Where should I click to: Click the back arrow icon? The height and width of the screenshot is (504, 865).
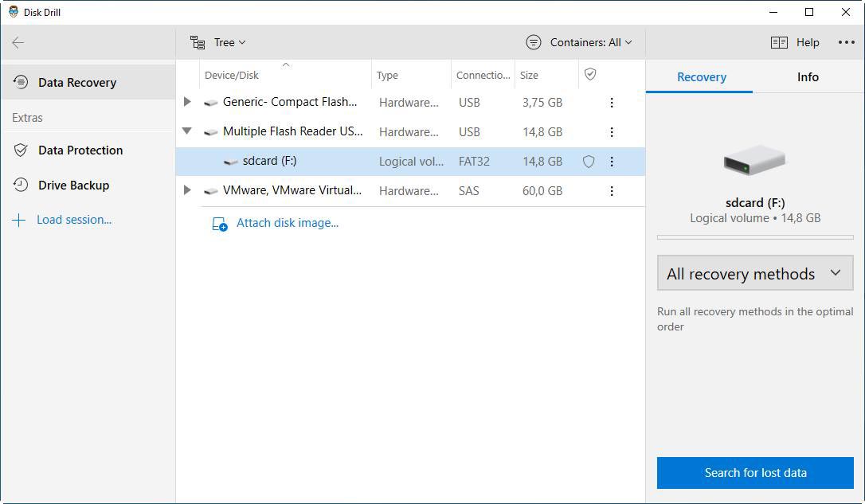pyautogui.click(x=18, y=42)
